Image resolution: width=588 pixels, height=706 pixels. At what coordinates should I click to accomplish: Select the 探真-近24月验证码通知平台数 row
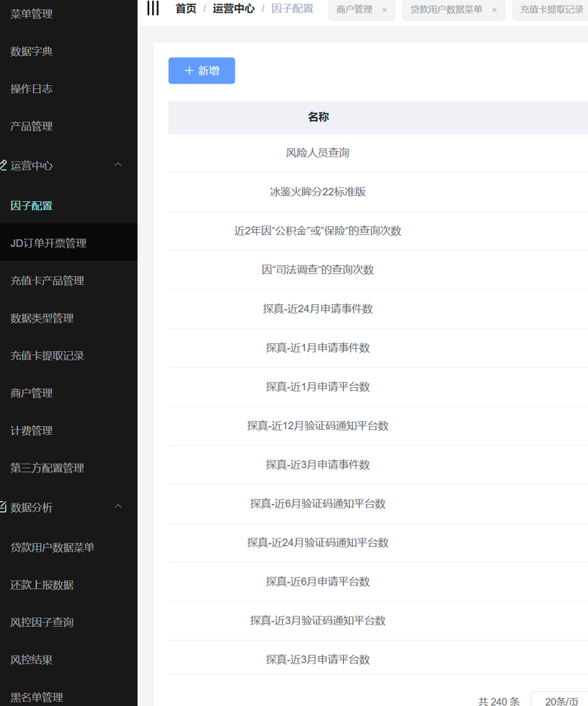378,543
